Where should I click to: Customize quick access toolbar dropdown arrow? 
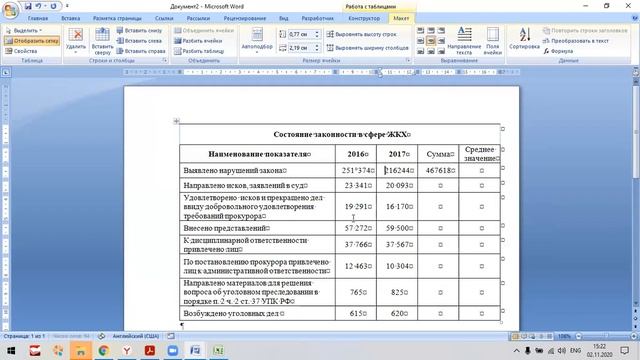(67, 6)
